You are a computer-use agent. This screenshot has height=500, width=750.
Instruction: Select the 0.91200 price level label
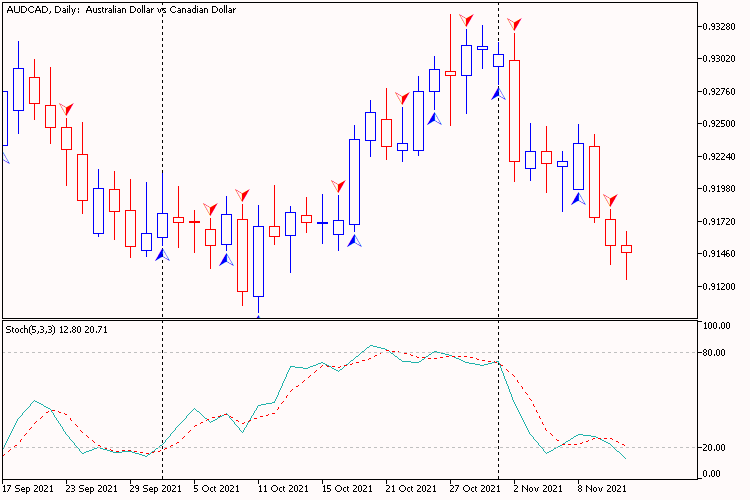(719, 287)
